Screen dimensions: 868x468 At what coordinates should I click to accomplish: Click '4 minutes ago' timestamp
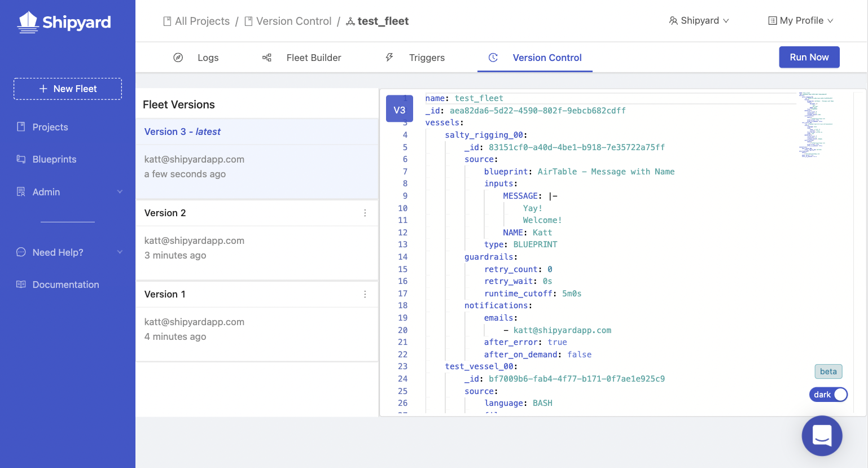(175, 336)
